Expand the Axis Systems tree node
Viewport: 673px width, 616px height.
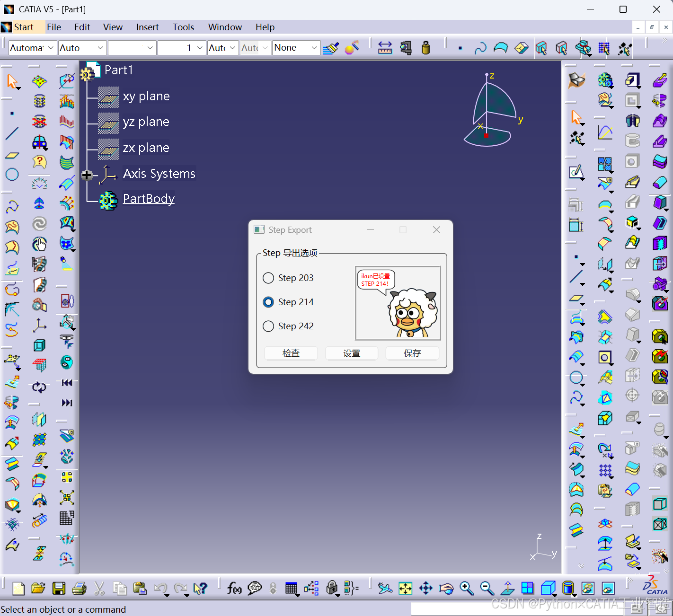[x=87, y=175]
